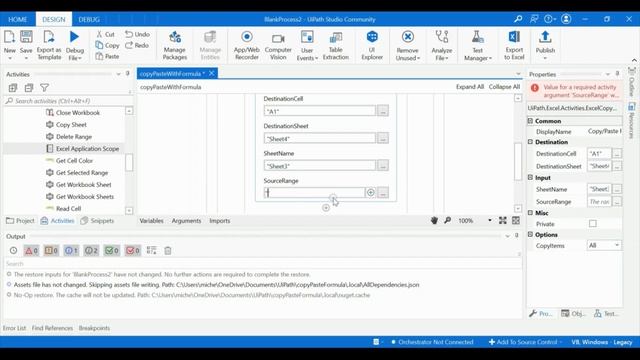The height and width of the screenshot is (360, 640).
Task: Open the User Events dropdown
Action: 307,44
